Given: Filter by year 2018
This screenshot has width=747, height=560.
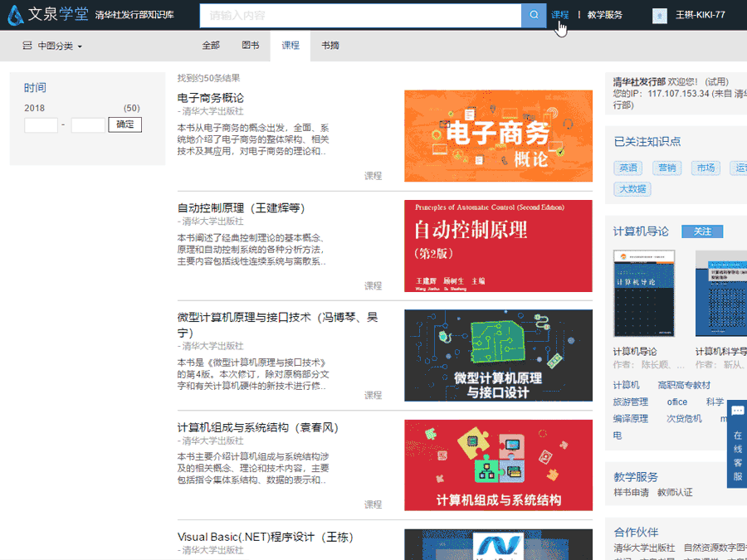Looking at the screenshot, I should 34,108.
